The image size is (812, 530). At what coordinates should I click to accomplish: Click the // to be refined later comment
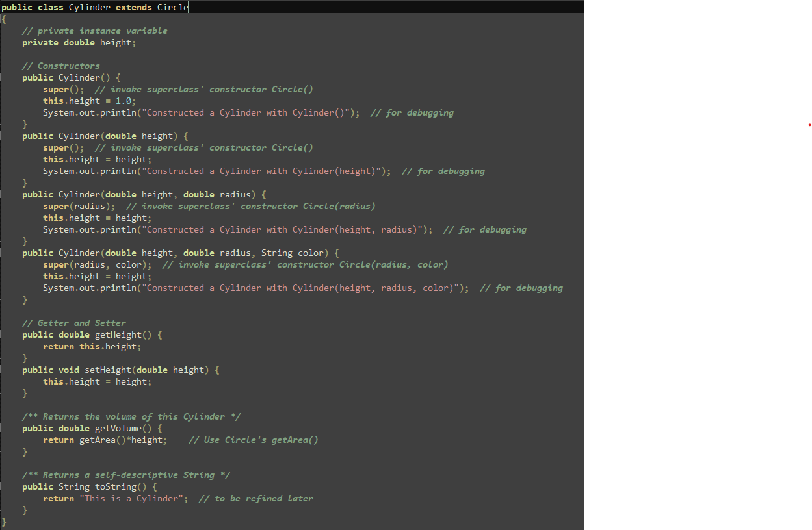(257, 498)
